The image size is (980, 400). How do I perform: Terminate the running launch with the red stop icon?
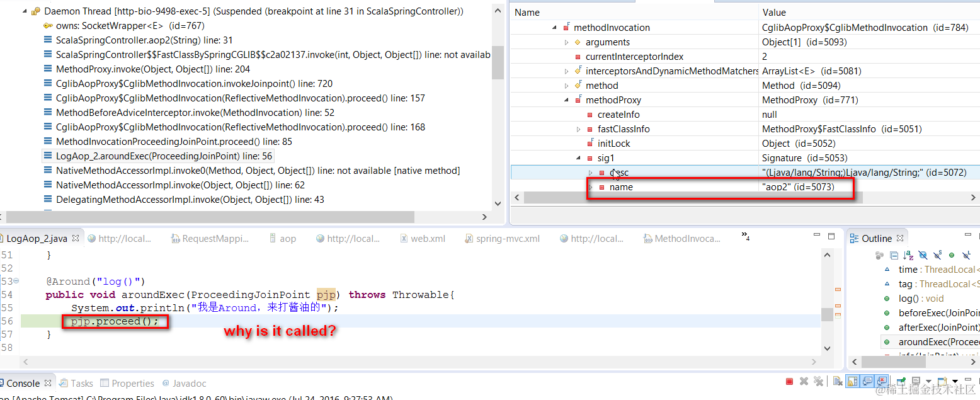tap(789, 382)
